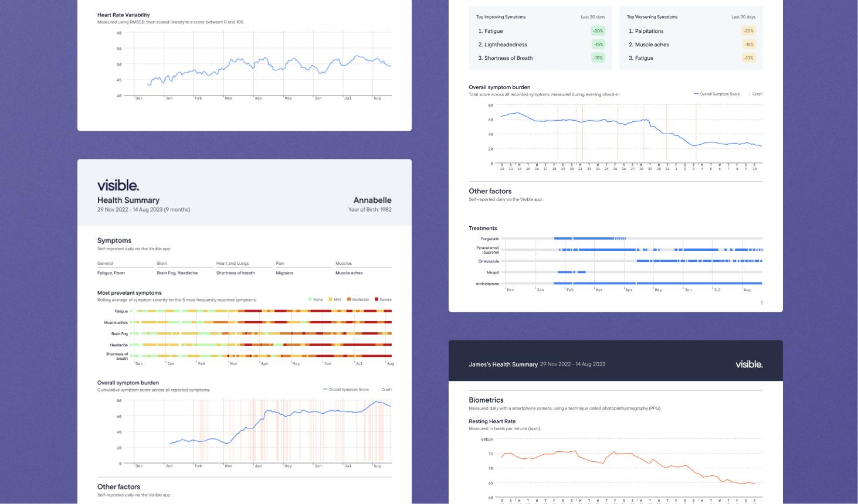Click the -15% badge for Muscle aches
Screen dimensions: 858x504
(748, 45)
